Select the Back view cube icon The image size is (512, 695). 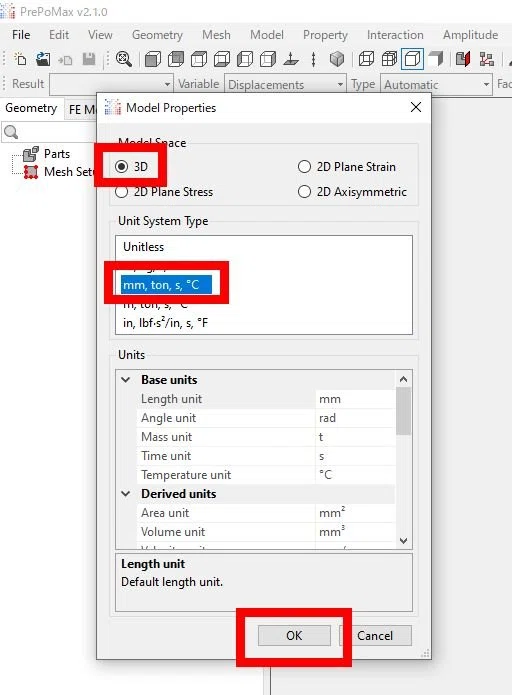(176, 59)
